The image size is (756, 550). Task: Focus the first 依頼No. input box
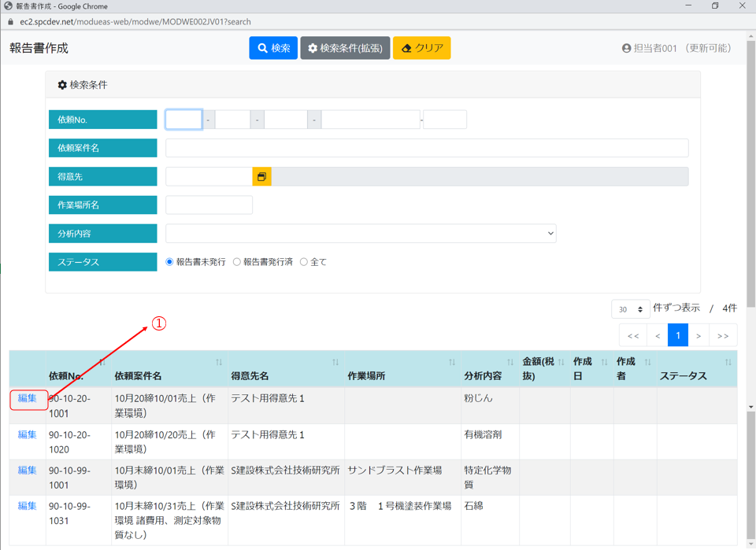(x=183, y=120)
